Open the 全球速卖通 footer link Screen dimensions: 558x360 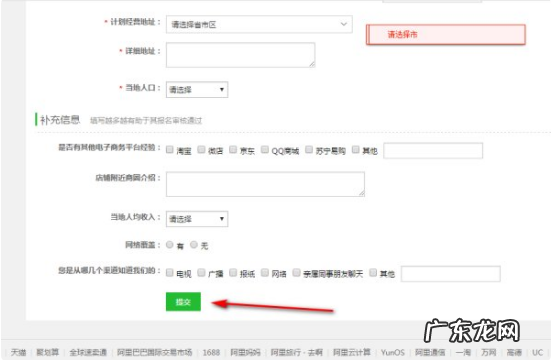[88, 352]
